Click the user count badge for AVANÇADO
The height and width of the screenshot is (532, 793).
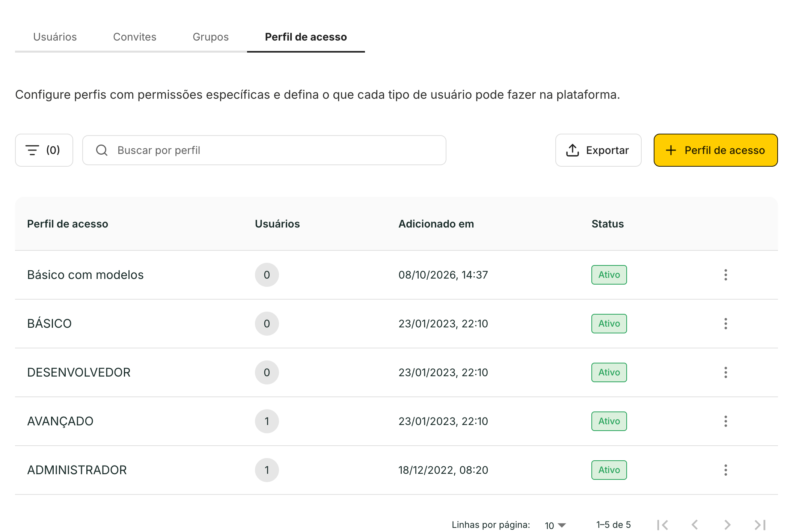(267, 421)
